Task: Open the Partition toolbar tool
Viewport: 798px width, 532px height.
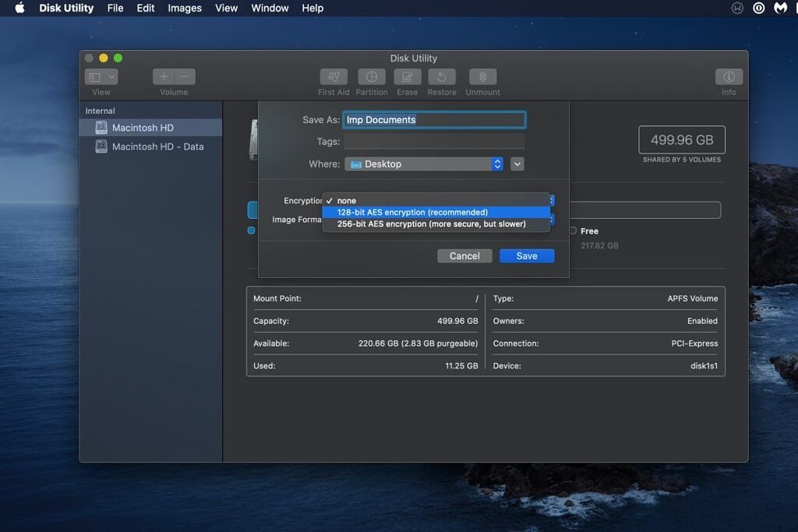Action: (372, 77)
